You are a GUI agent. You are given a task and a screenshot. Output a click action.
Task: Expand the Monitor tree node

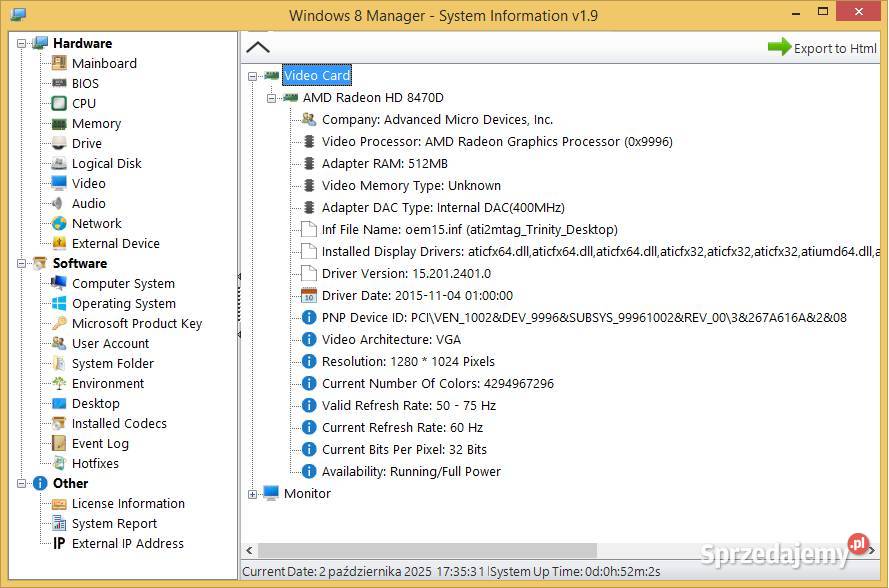[x=253, y=494]
